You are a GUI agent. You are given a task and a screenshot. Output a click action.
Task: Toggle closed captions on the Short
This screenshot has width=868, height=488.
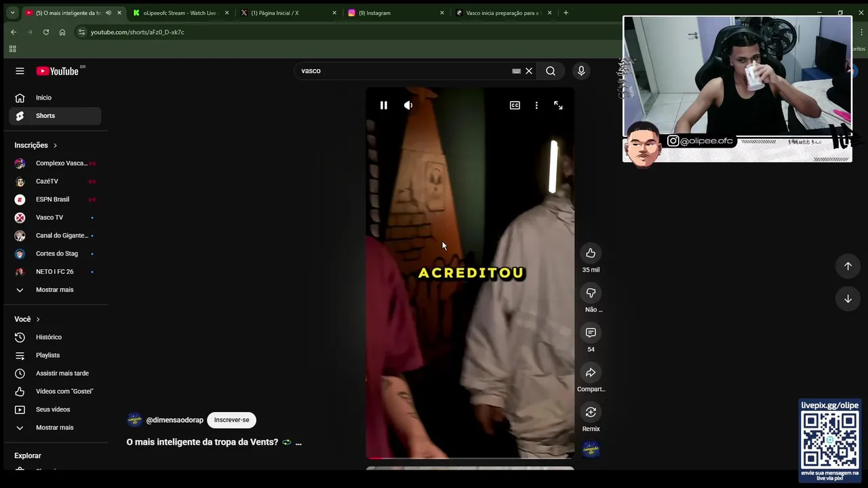click(515, 105)
